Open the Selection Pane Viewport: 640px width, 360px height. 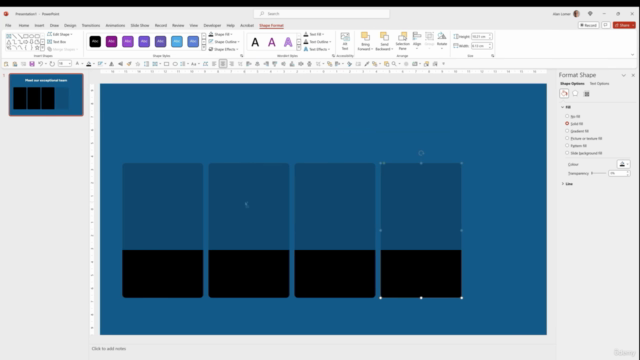[402, 41]
